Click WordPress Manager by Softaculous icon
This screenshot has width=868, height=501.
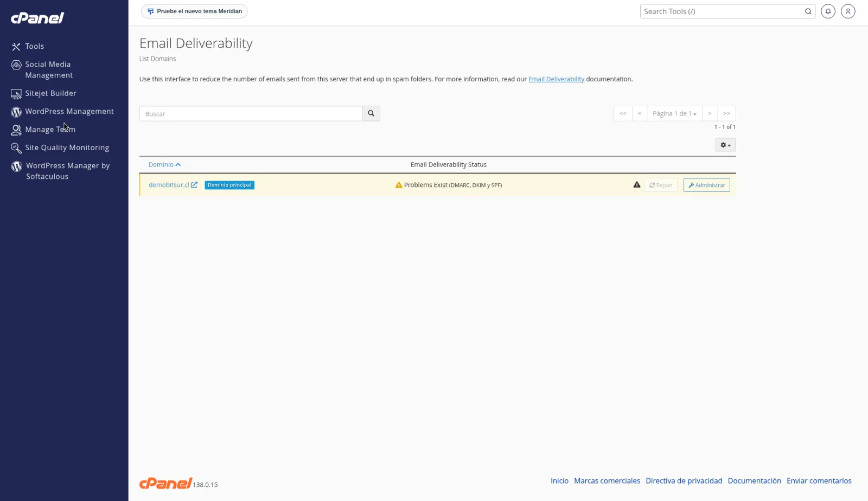pos(17,166)
